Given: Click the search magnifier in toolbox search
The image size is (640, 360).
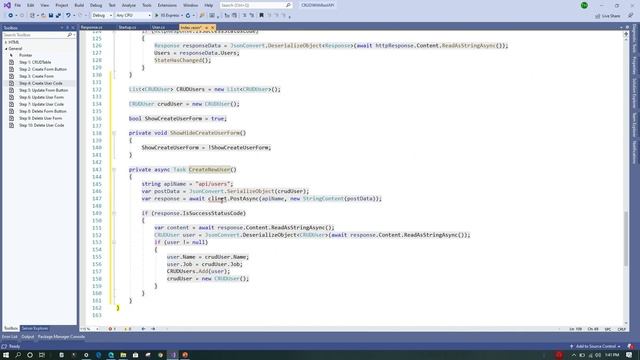Looking at the screenshot, I should click(x=69, y=35).
